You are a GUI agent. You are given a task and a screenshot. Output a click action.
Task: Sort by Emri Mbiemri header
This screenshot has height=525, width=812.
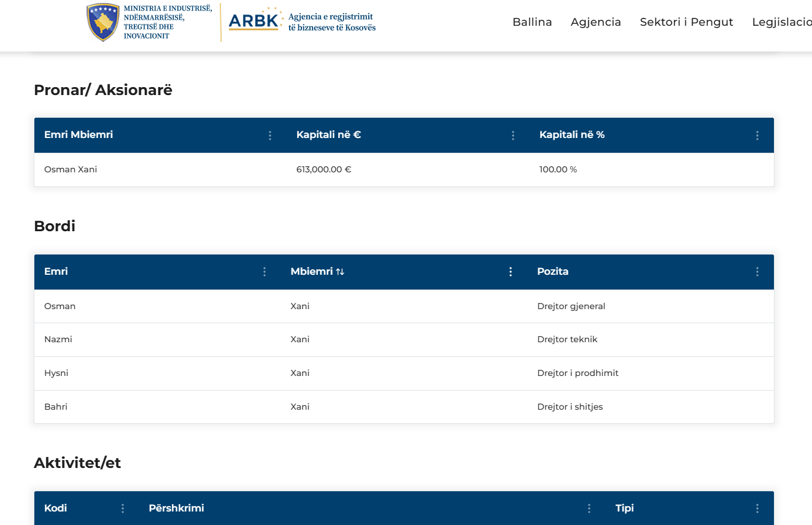tap(79, 135)
